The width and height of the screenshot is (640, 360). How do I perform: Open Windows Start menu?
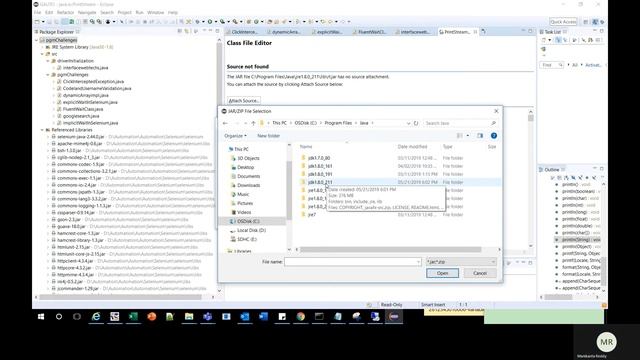(x=41, y=317)
